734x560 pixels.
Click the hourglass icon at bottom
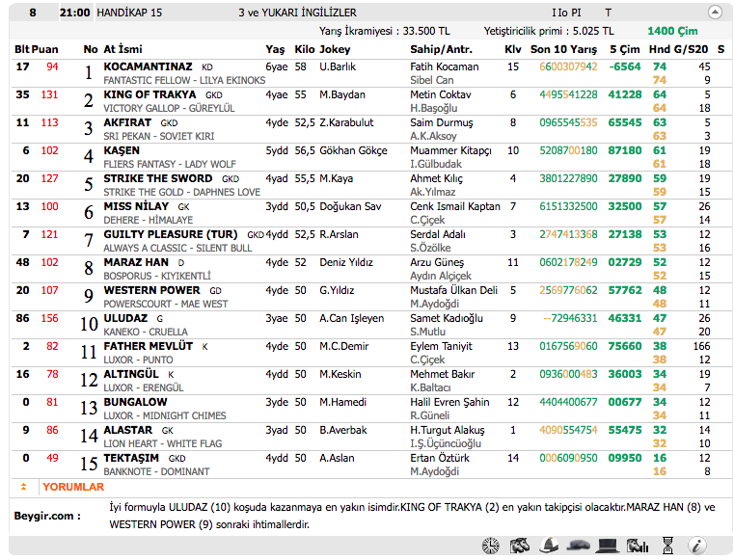coord(667,546)
